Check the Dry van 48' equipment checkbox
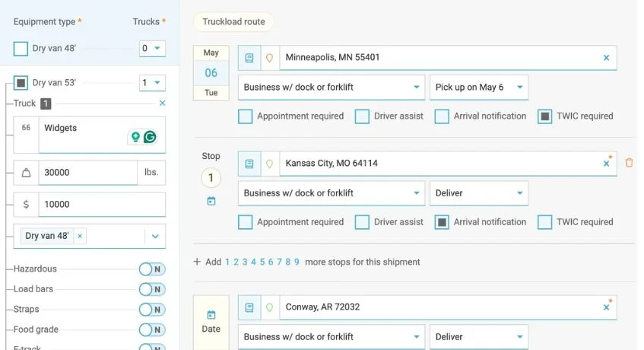Viewport: 644px width, 350px height. pos(21,49)
